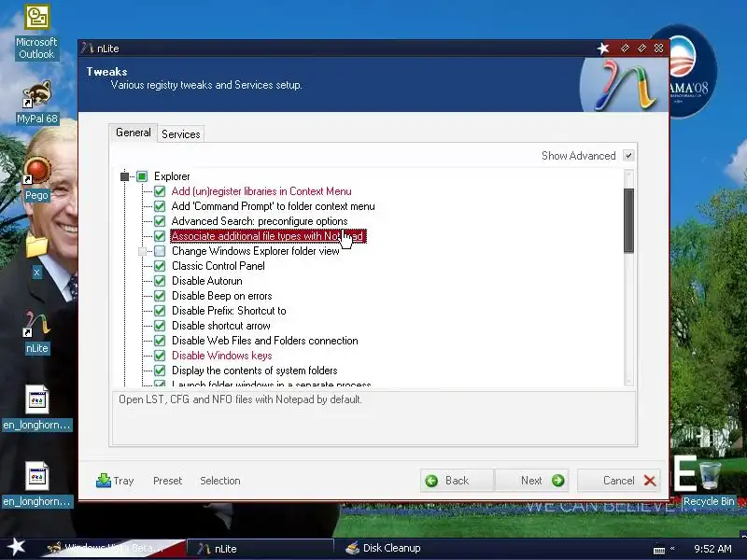The height and width of the screenshot is (560, 747).
Task: Open MyPal 68 raccoon desktop icon
Action: tap(37, 103)
